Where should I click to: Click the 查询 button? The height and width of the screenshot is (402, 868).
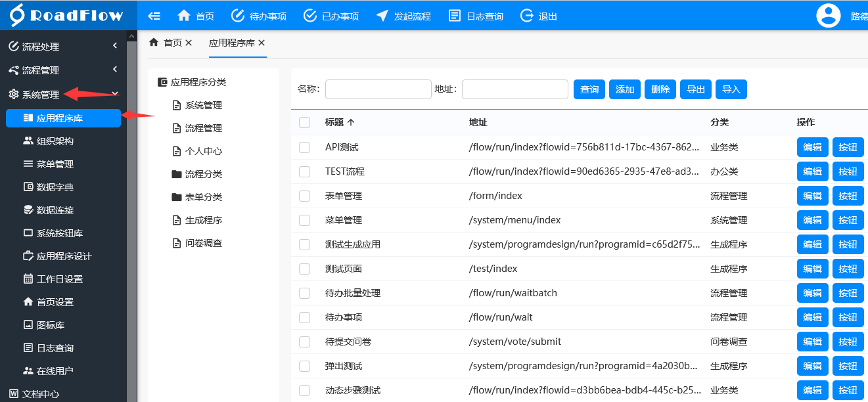[x=589, y=89]
